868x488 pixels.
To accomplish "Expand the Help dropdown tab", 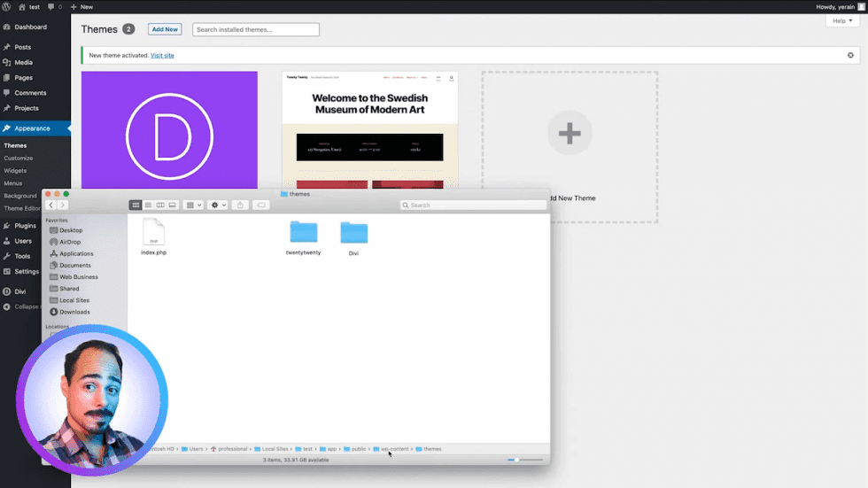I will tap(842, 20).
